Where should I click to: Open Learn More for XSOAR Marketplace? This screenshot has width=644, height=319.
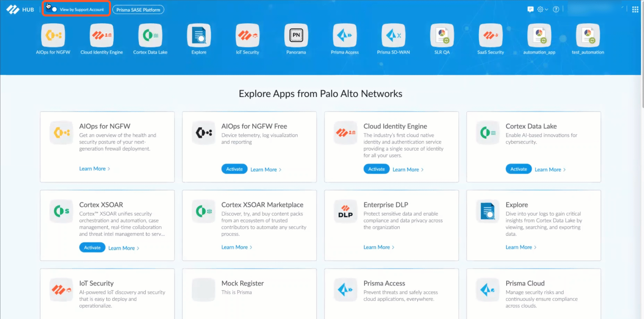(237, 247)
